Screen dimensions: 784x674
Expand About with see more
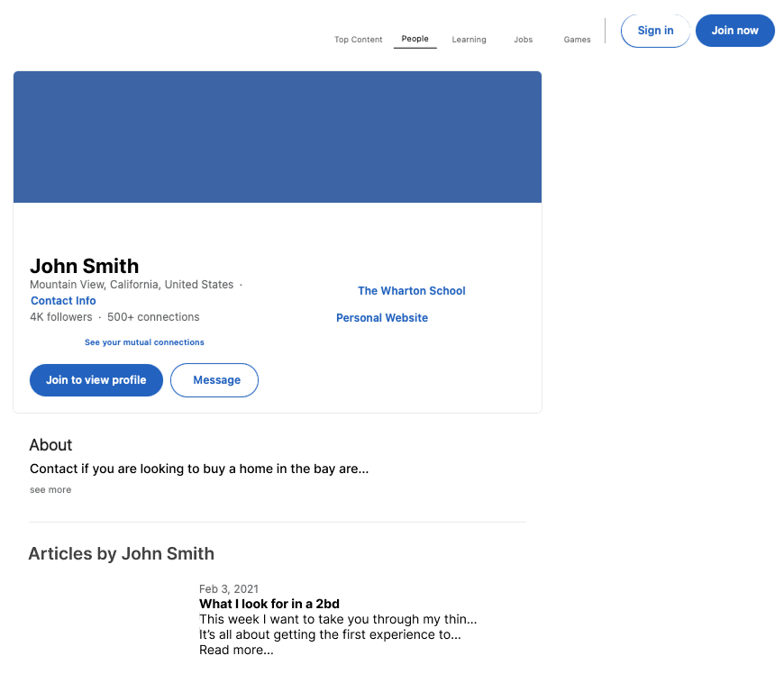50,490
